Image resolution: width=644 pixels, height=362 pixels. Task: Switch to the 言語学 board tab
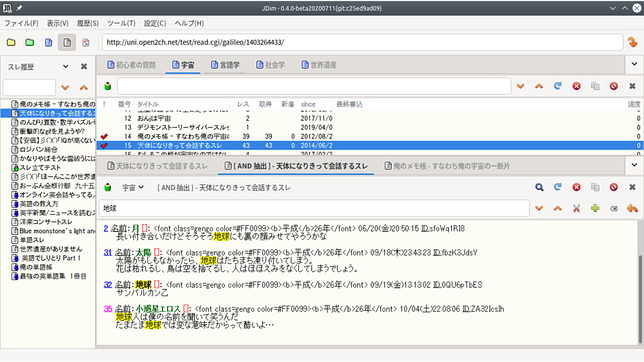tap(226, 65)
